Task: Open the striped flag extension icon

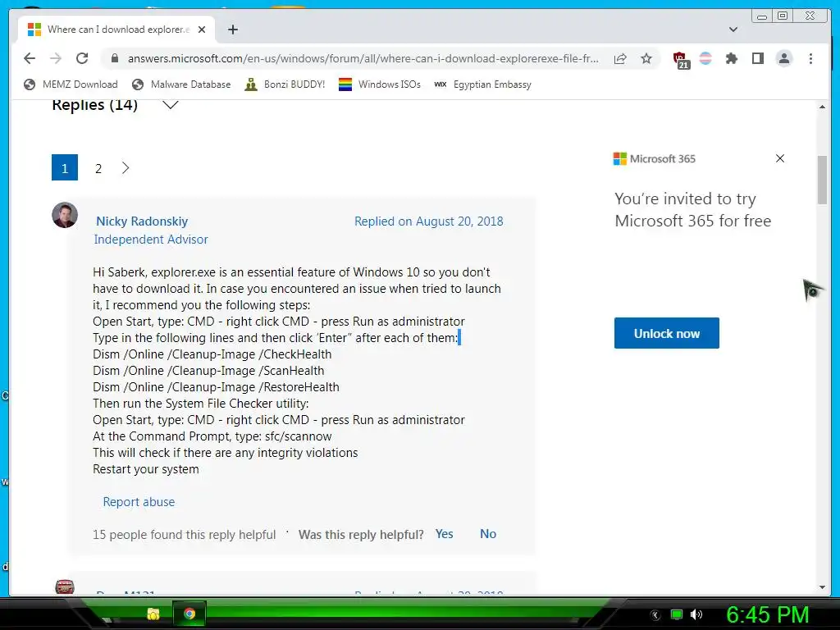Action: [705, 58]
